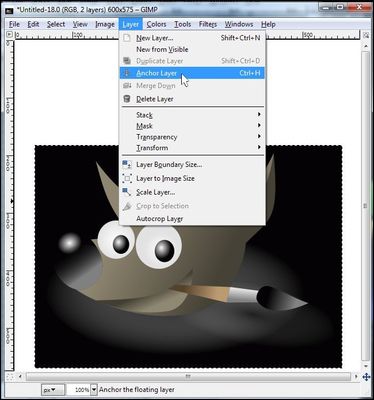374x400 pixels.
Task: Select Anchor Layer menu entry
Action: pos(192,73)
